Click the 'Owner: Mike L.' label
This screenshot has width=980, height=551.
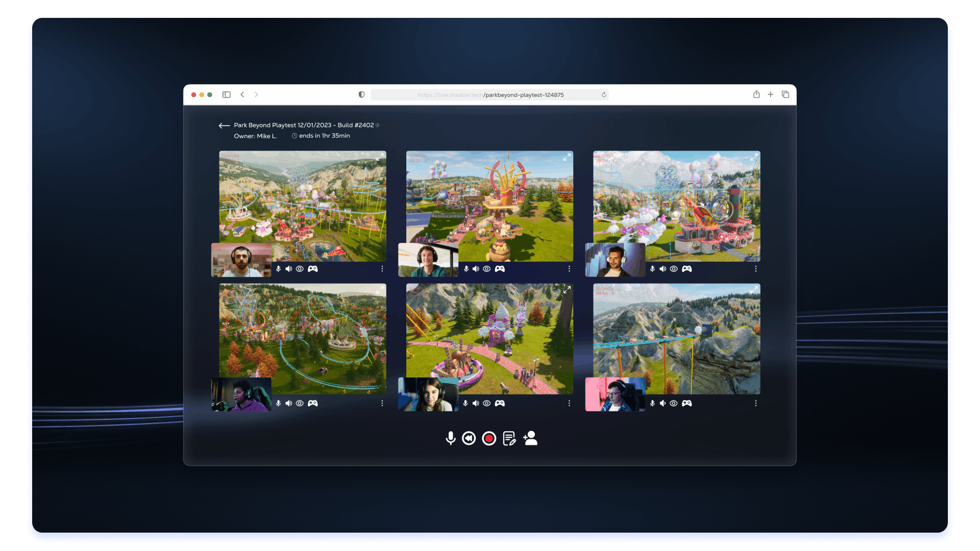coord(255,136)
